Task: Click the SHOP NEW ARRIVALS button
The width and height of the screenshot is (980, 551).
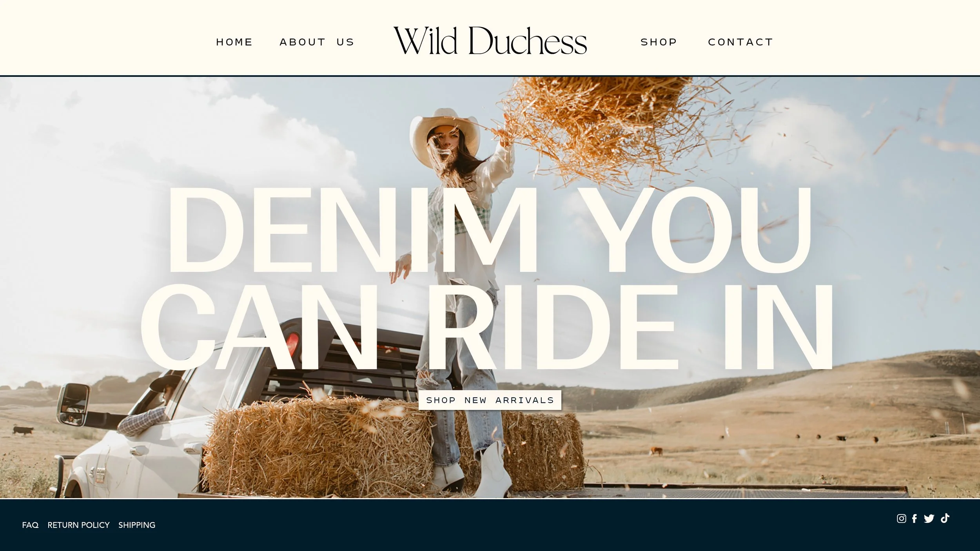Action: 490,400
